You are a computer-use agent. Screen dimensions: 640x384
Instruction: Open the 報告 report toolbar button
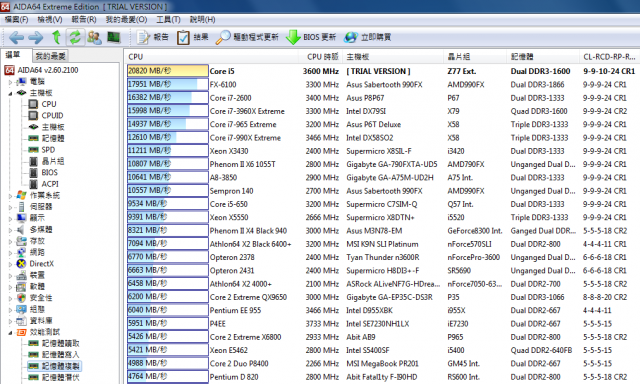tap(153, 38)
